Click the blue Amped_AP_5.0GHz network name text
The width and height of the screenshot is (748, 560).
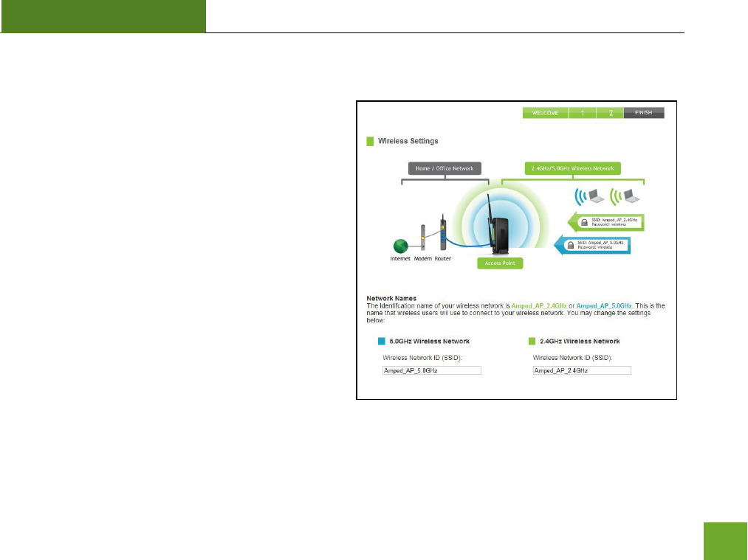(604, 306)
